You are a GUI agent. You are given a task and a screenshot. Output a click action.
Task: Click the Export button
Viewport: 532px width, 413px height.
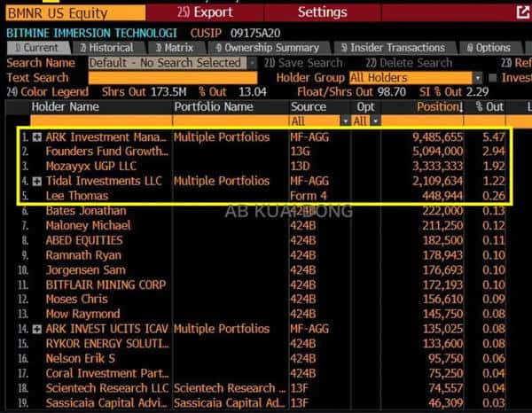pos(205,12)
